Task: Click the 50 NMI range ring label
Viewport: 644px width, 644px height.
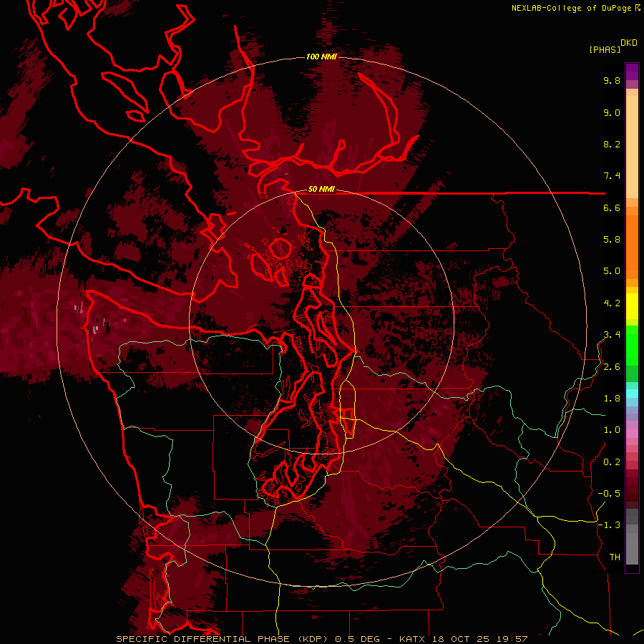Action: point(321,189)
